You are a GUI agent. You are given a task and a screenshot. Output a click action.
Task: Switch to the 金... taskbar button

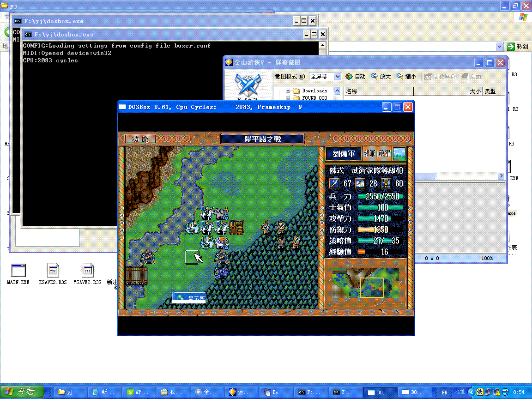(x=241, y=392)
